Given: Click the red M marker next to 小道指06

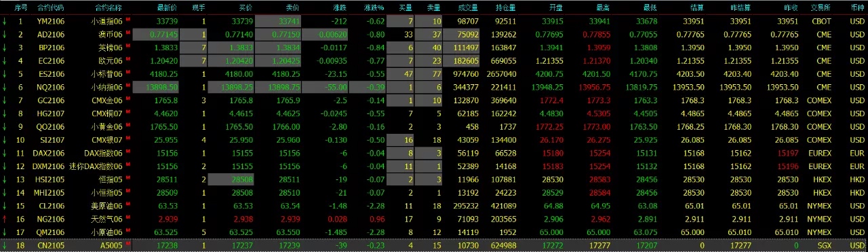Looking at the screenshot, I should pyautogui.click(x=127, y=20).
